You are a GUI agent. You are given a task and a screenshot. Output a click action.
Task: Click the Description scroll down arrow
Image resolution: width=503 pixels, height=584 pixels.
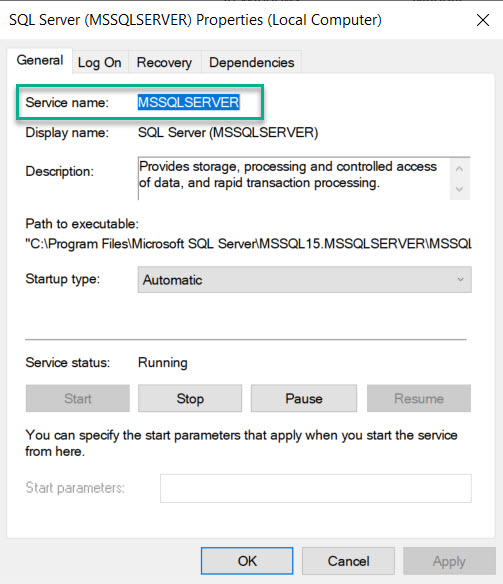tap(459, 189)
